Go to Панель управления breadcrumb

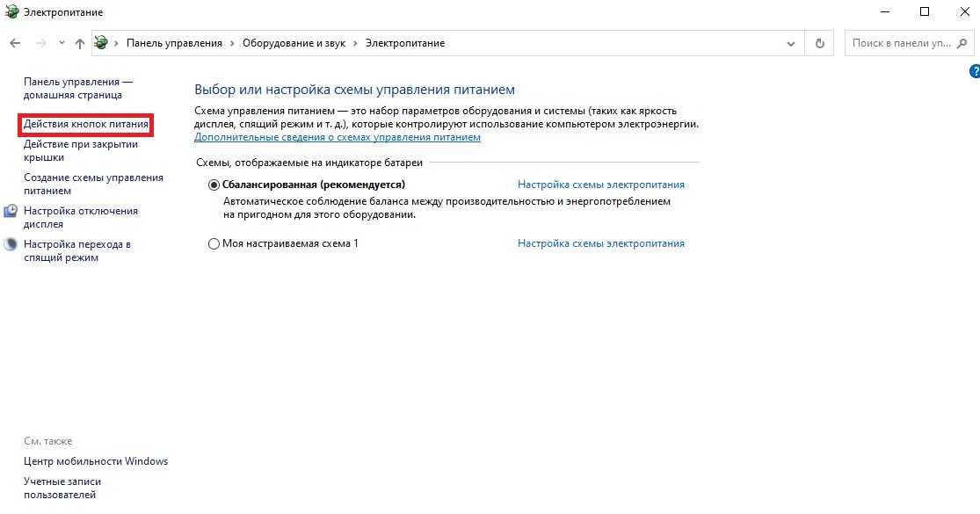(x=174, y=43)
